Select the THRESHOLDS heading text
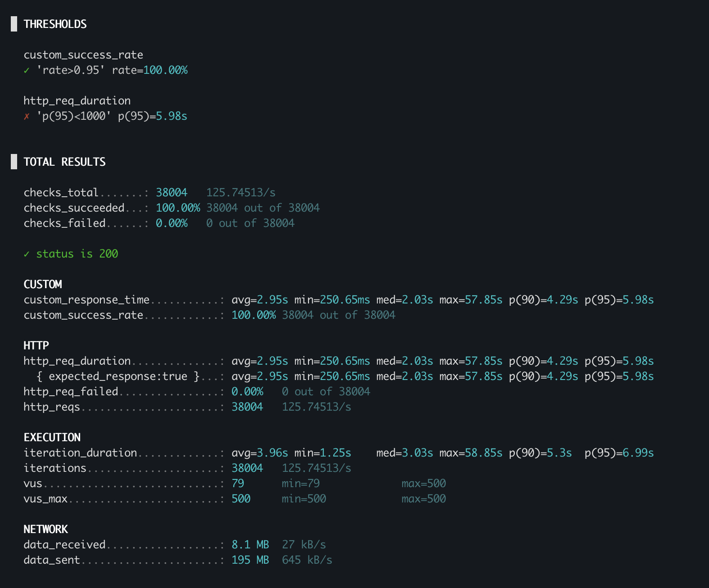Image resolution: width=709 pixels, height=588 pixels. coord(55,24)
